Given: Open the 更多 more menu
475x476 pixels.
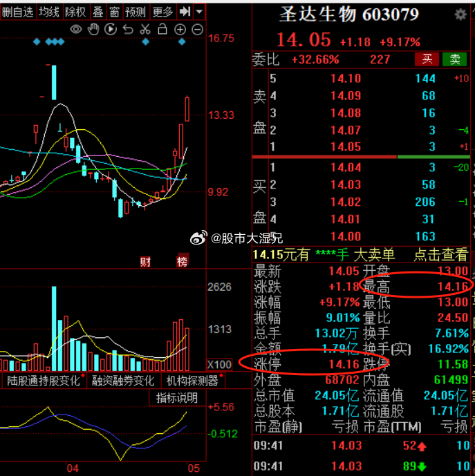Looking at the screenshot, I should click(163, 12).
